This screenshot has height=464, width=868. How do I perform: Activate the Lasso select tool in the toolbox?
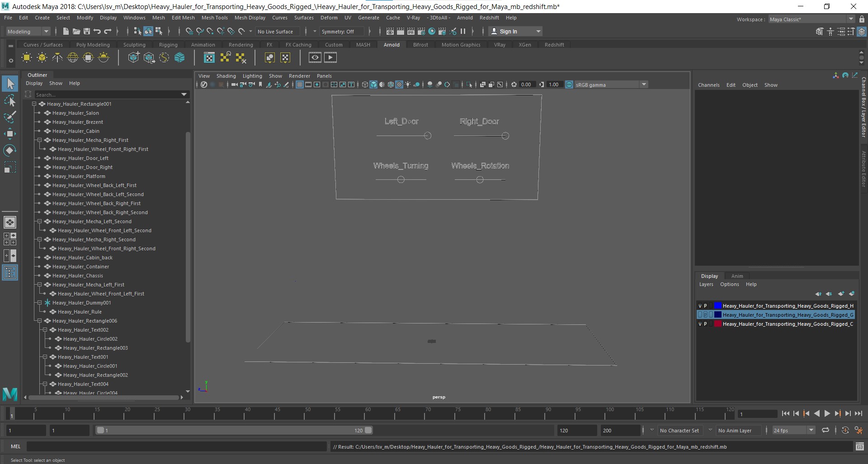pos(10,100)
